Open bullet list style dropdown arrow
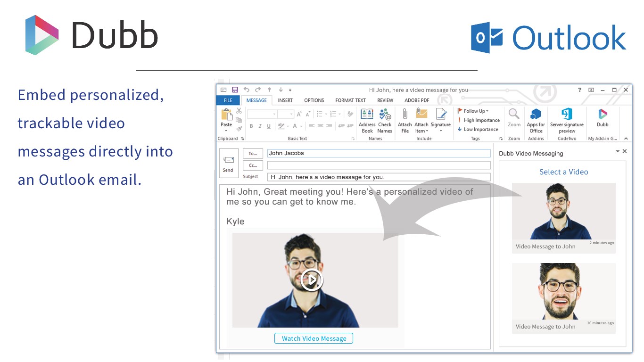This screenshot has width=644, height=362. pos(326,114)
